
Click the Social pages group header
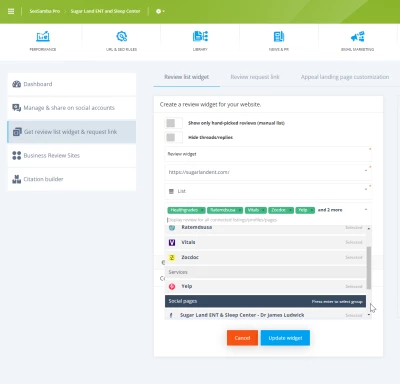[x=265, y=301]
